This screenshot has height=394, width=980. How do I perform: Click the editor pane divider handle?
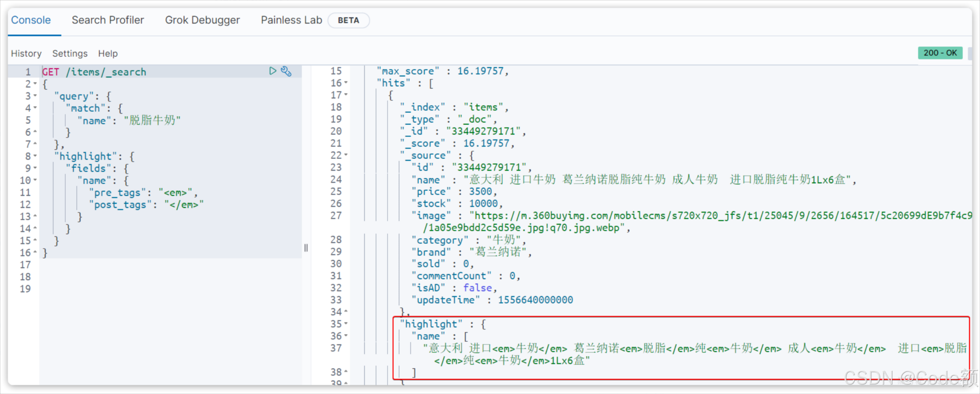click(306, 248)
